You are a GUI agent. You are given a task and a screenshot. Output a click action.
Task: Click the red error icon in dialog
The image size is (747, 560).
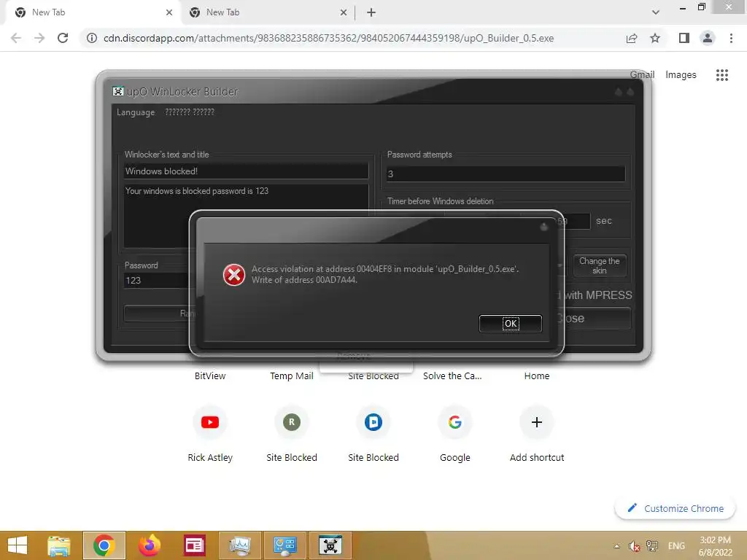[x=234, y=275]
